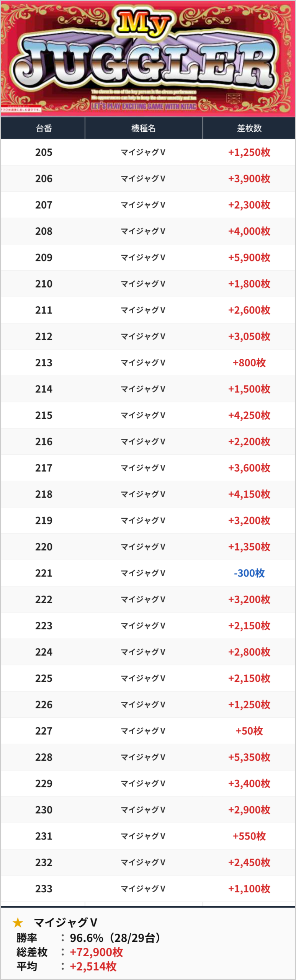Screen dimensions: 296x980
Task: Click the 総差枚 +72,900枚 total
Action: click(70, 952)
